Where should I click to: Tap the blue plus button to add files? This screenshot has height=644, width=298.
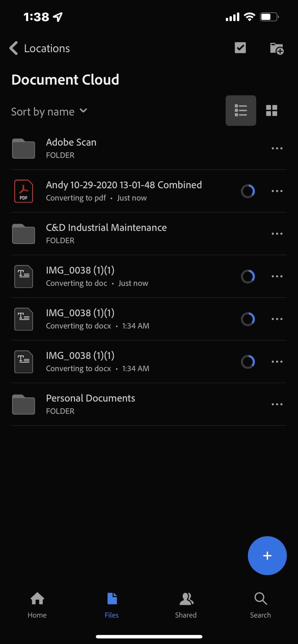[x=267, y=556]
